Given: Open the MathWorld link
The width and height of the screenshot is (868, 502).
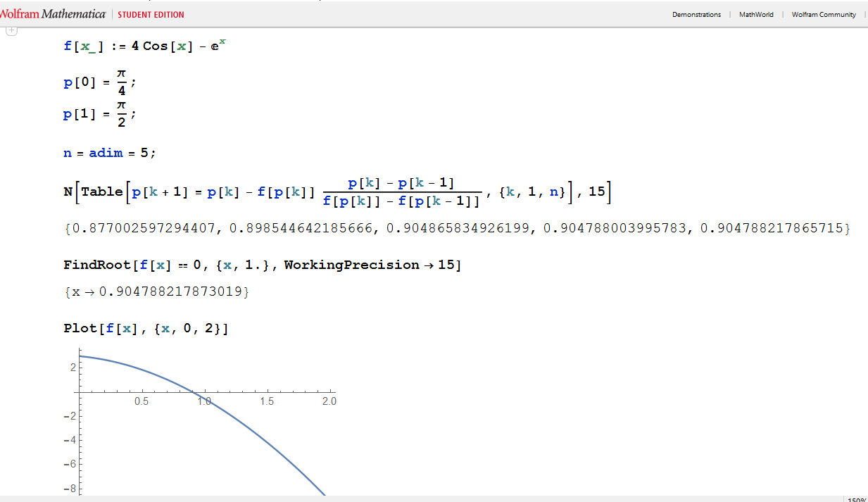Looking at the screenshot, I should pos(755,15).
